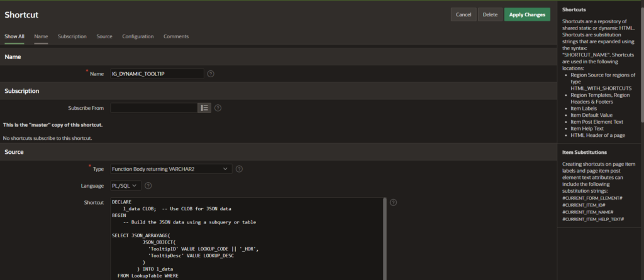644x280 pixels.
Task: Click help icon next to Shortcut editor
Action: pos(394,202)
